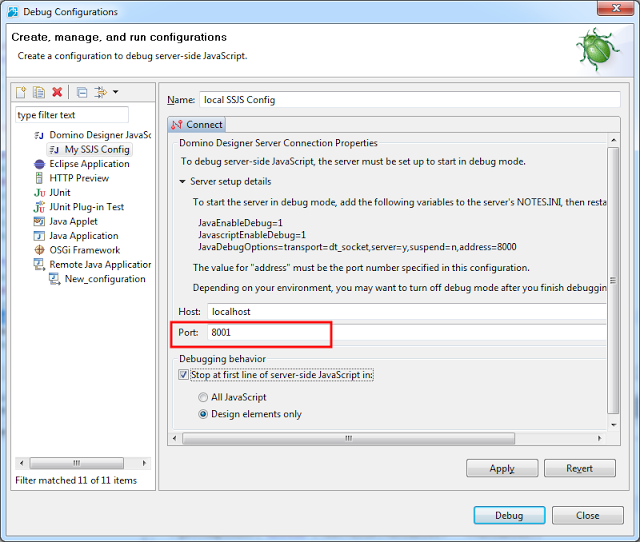Click into the Port input field
640x542 pixels.
[x=400, y=333]
